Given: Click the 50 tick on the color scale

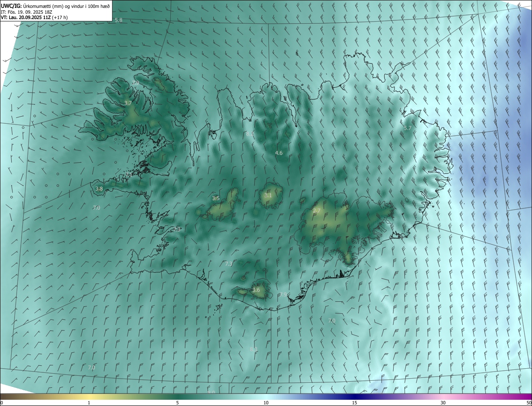Looking at the screenshot, I should click(529, 403).
